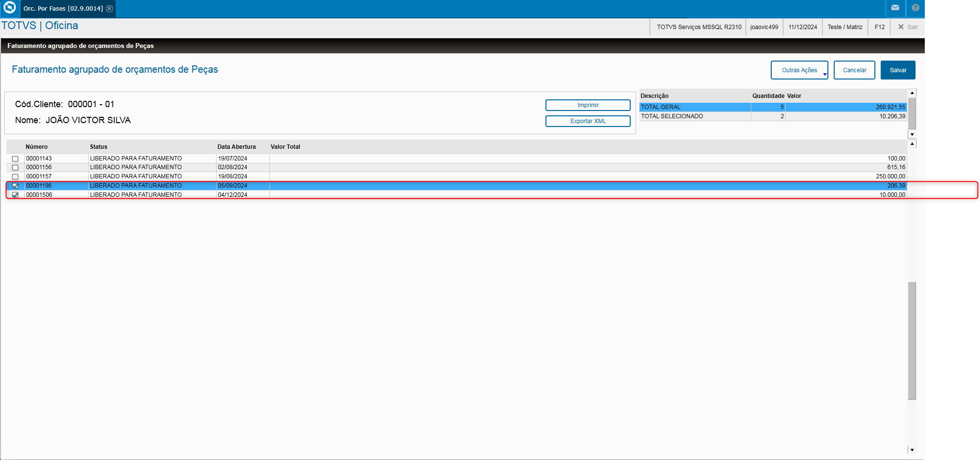Click the TOTVS logo icon
Screen dimensions: 980x460
(10, 8)
